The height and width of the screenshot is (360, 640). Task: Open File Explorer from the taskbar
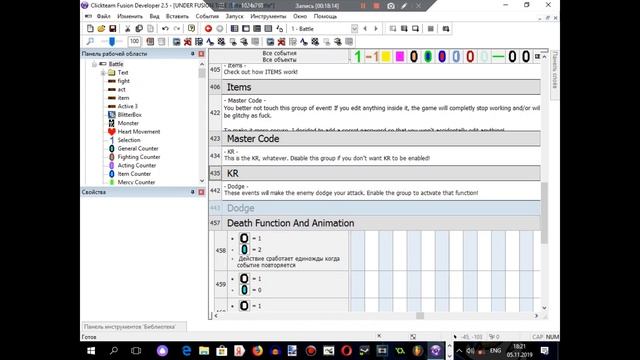(x=204, y=351)
